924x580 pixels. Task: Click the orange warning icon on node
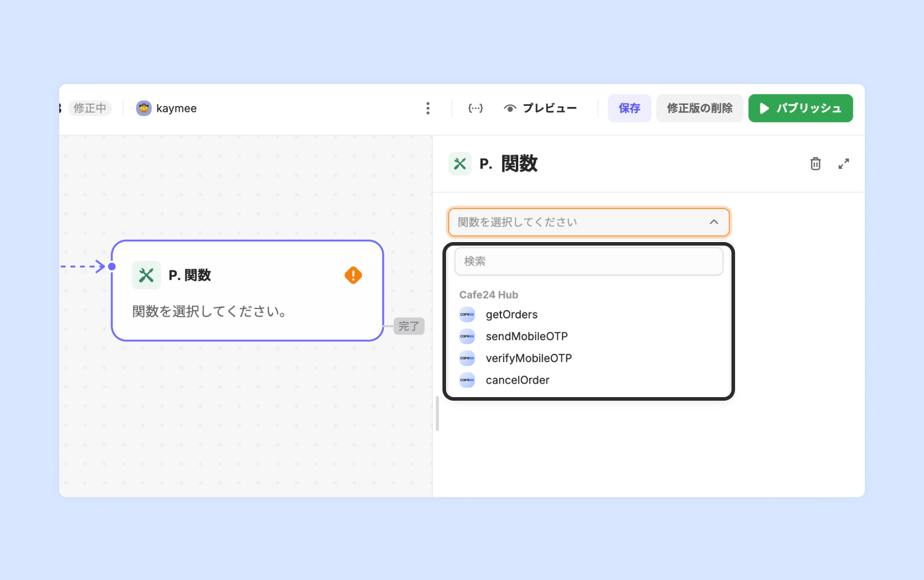point(353,275)
